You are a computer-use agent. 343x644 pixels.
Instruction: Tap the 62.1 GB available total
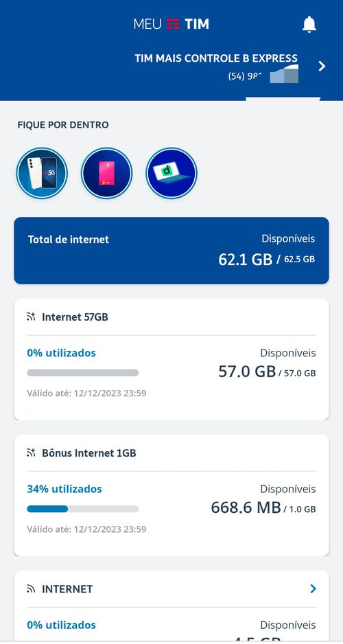pos(246,259)
